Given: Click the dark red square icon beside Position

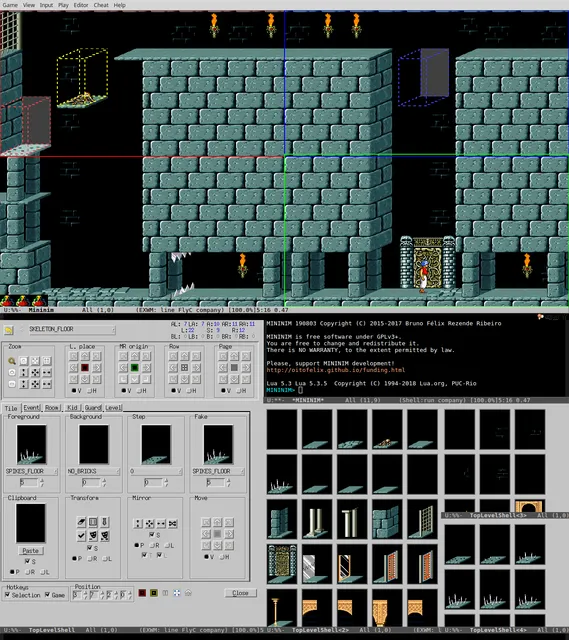Looking at the screenshot, I should [142, 593].
